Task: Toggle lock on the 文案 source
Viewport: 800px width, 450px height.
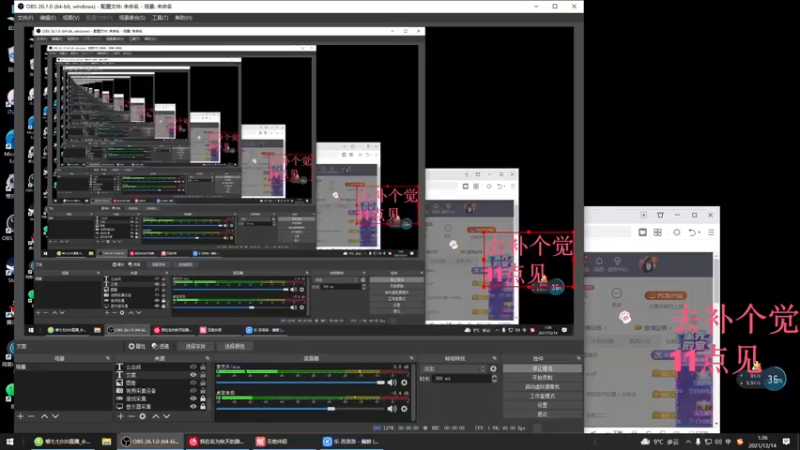Action: (x=203, y=375)
